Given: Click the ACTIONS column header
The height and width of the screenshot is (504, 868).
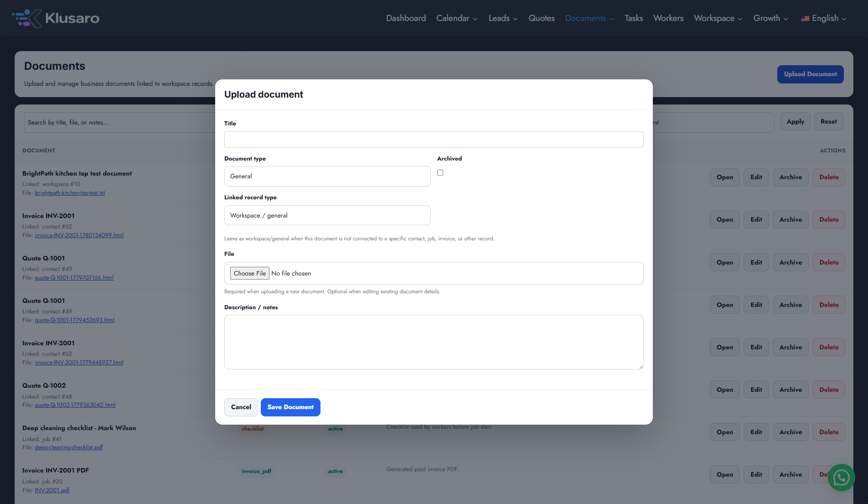Looking at the screenshot, I should click(832, 151).
